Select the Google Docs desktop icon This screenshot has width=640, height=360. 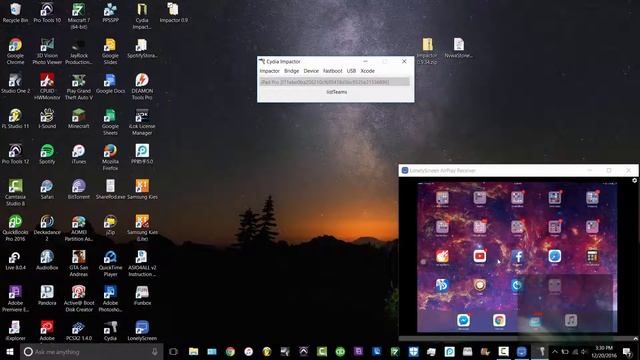tap(110, 84)
